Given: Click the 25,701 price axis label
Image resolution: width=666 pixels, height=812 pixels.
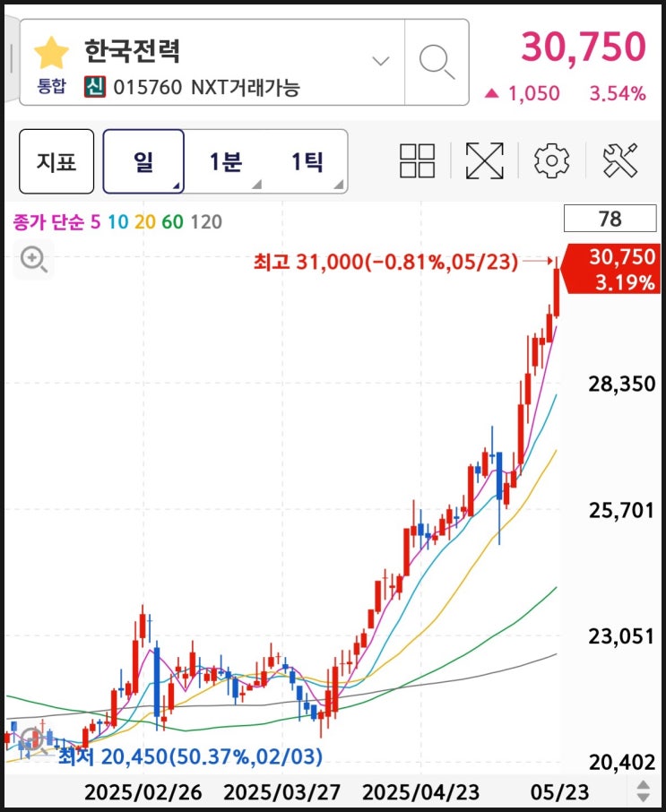Looking at the screenshot, I should click(x=622, y=511).
